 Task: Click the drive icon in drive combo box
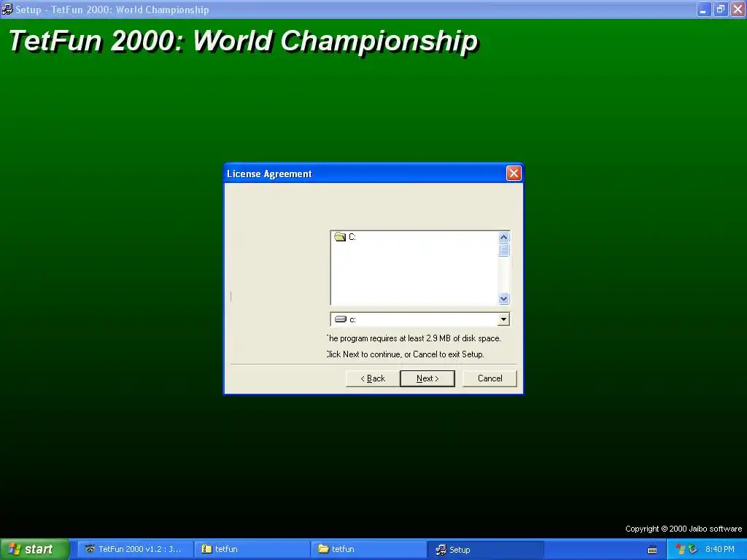click(x=341, y=319)
